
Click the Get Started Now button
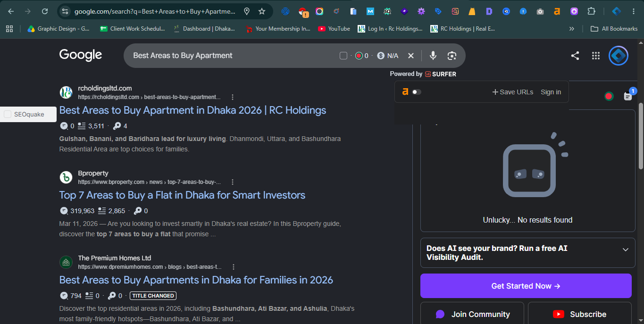pyautogui.click(x=526, y=286)
